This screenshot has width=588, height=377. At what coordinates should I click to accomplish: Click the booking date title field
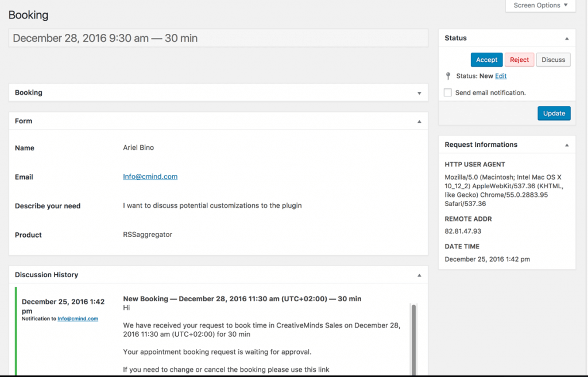coord(218,38)
